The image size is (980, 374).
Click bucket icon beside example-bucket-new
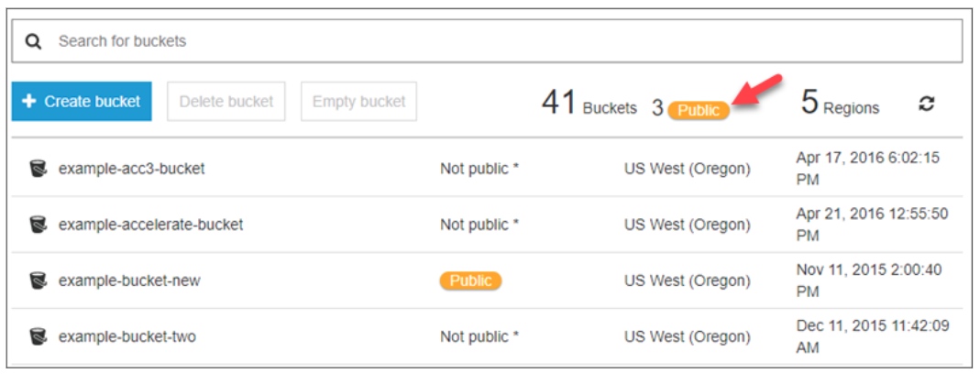(x=38, y=280)
